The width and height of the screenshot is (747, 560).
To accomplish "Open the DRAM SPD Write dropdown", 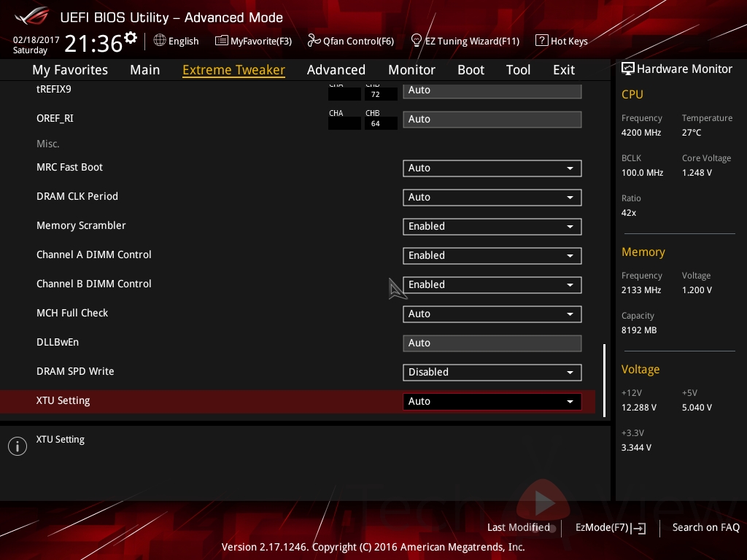I will coord(492,372).
